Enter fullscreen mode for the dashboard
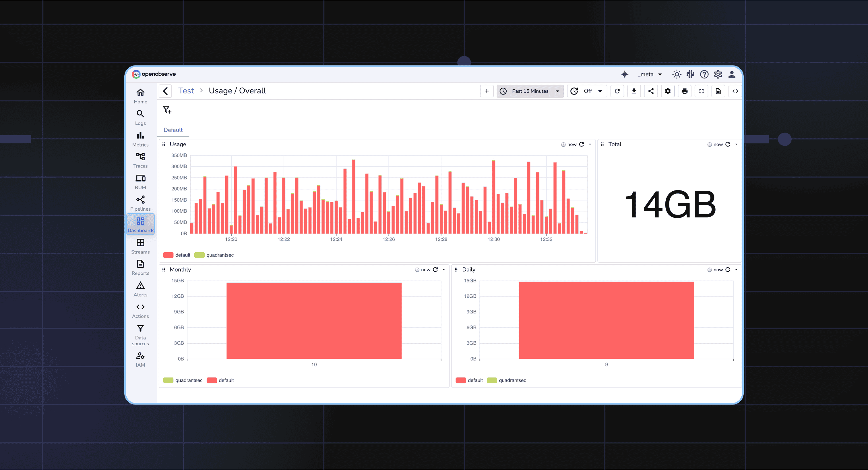The width and height of the screenshot is (868, 470). point(701,91)
